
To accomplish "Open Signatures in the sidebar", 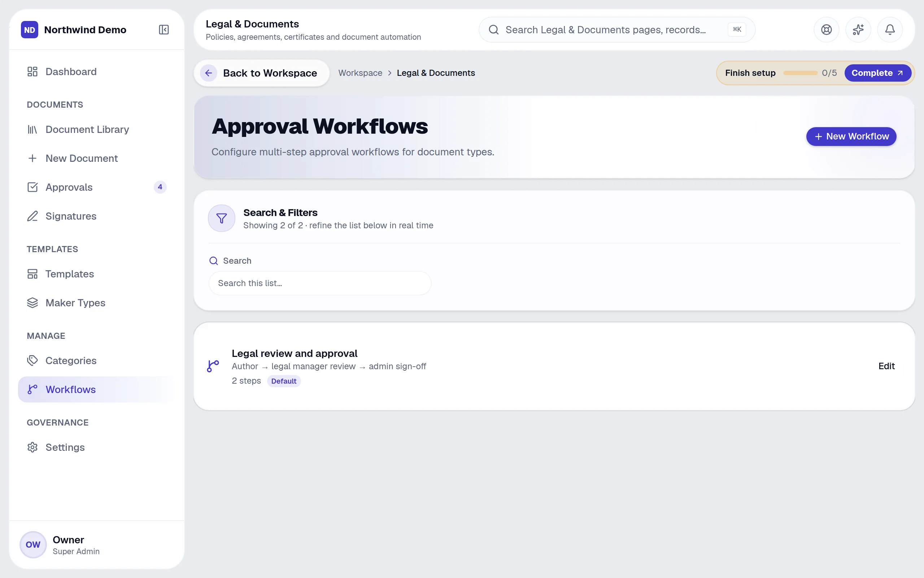I will [x=97, y=216].
